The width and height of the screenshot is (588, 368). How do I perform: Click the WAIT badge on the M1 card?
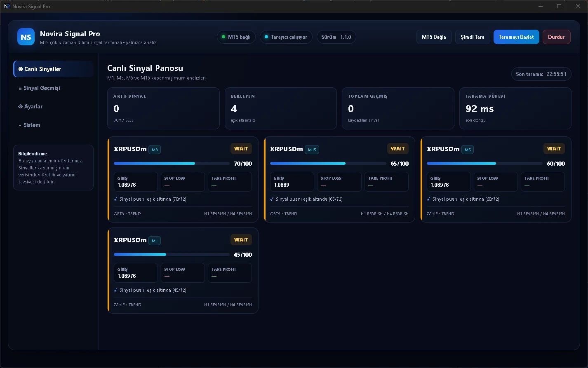(x=241, y=240)
